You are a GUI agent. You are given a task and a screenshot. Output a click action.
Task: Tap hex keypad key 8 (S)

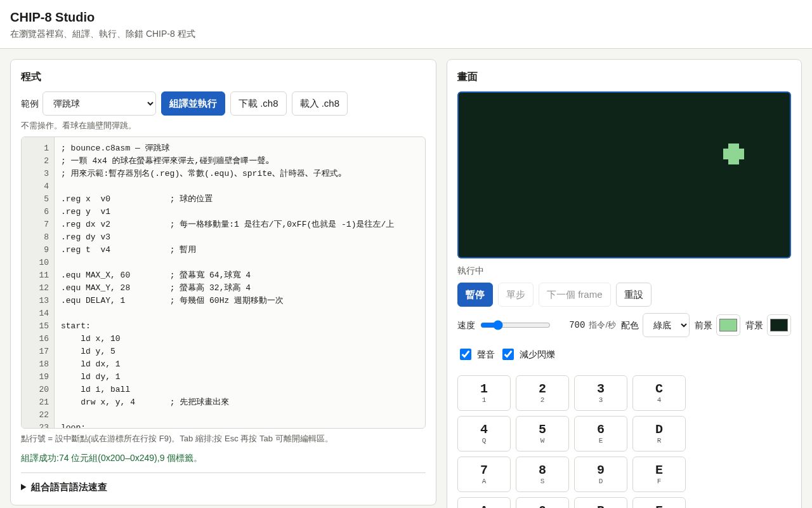[542, 474]
